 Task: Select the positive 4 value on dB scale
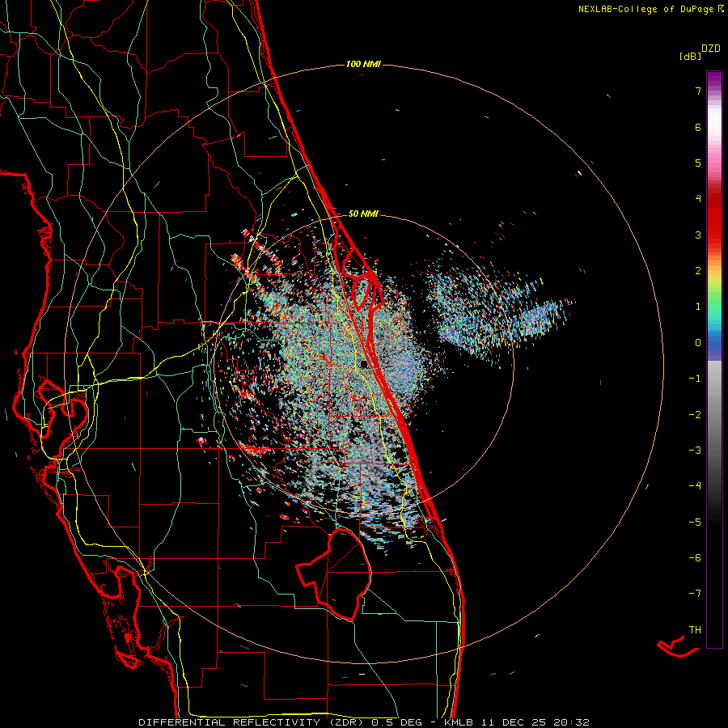(698, 199)
